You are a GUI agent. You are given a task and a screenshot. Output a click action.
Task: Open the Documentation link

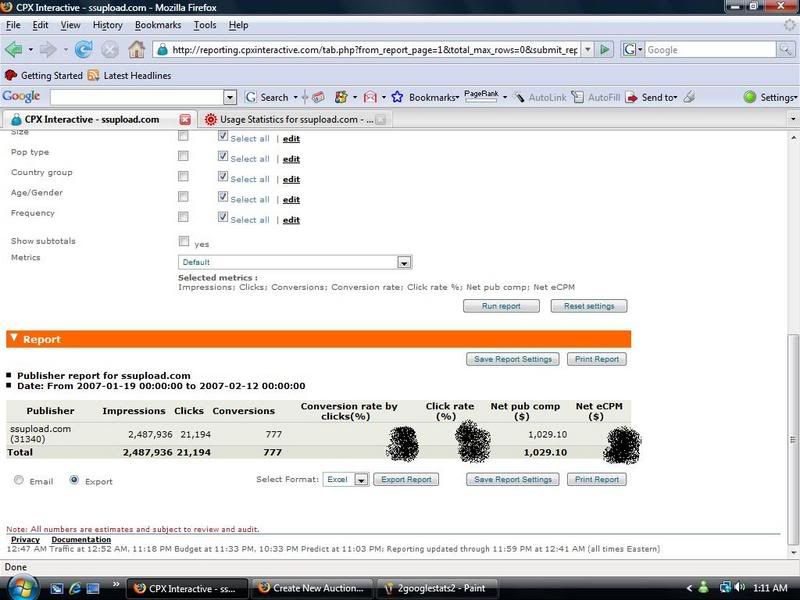coord(81,540)
